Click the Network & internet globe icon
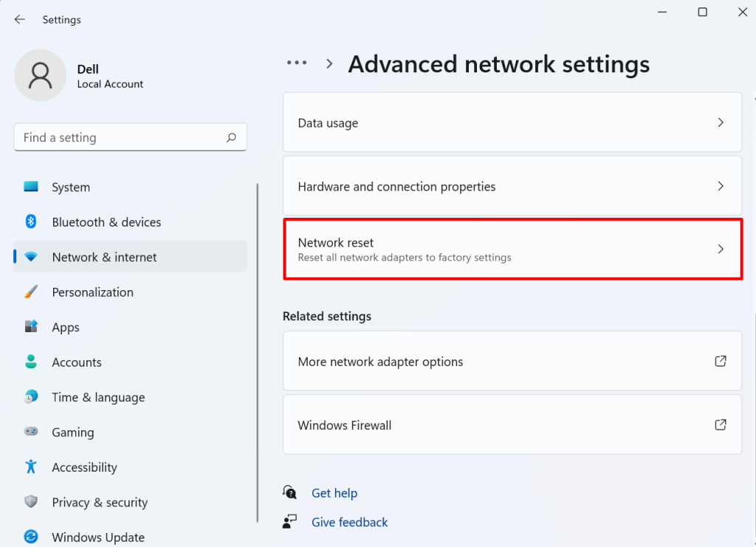Image resolution: width=756 pixels, height=547 pixels. pos(30,257)
